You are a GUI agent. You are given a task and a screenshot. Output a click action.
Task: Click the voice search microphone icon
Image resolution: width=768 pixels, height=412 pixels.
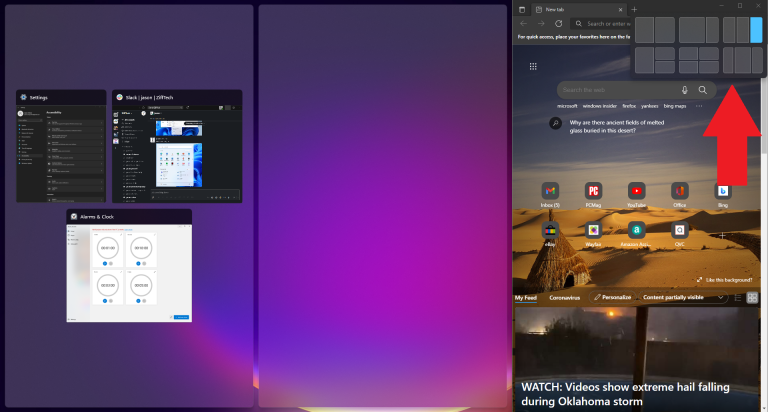pos(684,90)
